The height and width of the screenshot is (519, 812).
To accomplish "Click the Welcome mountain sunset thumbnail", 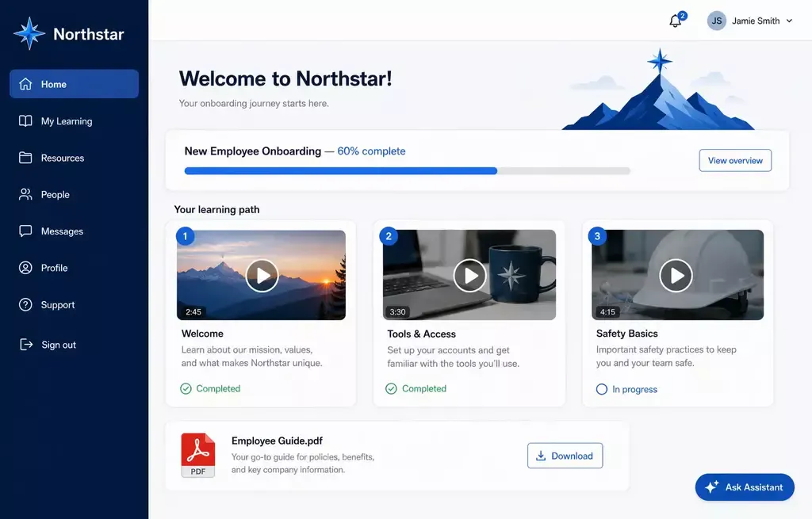I will (261, 275).
